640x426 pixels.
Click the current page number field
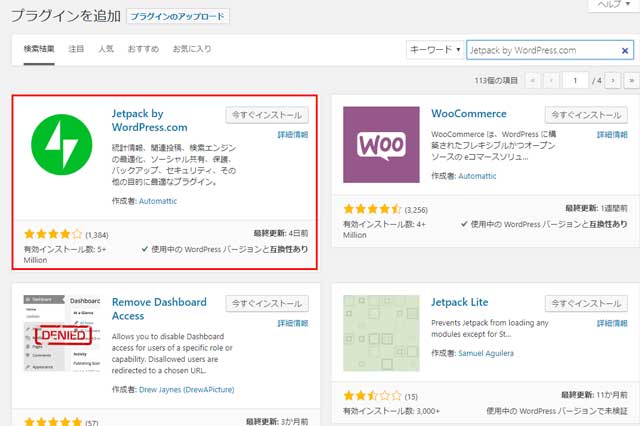coord(575,80)
